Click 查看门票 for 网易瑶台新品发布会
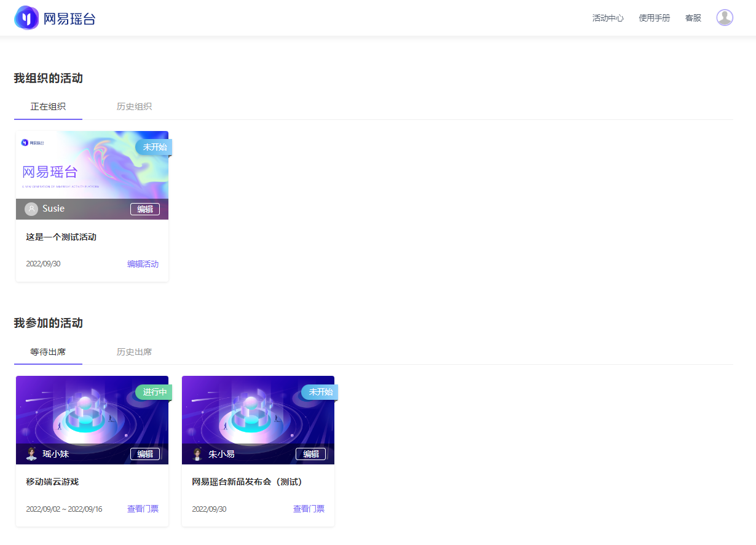 [309, 509]
